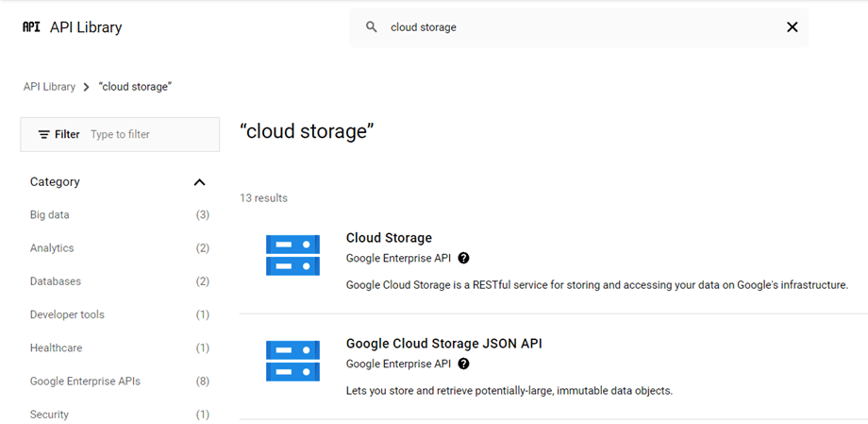Click the API Library logo icon
The image size is (868, 424).
[31, 27]
